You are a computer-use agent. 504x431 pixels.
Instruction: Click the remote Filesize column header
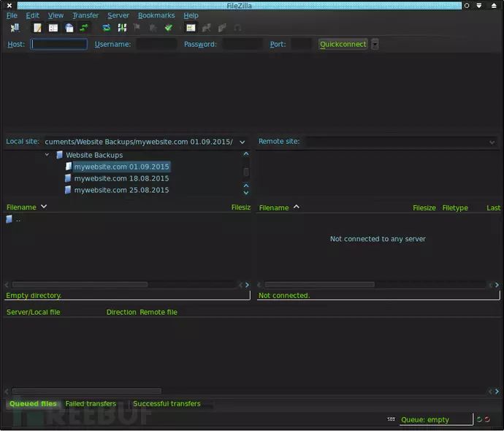424,208
